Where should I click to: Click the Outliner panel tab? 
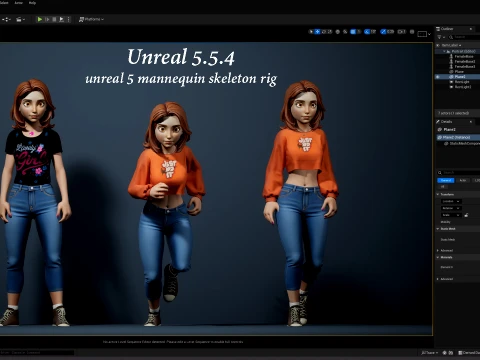(x=447, y=29)
